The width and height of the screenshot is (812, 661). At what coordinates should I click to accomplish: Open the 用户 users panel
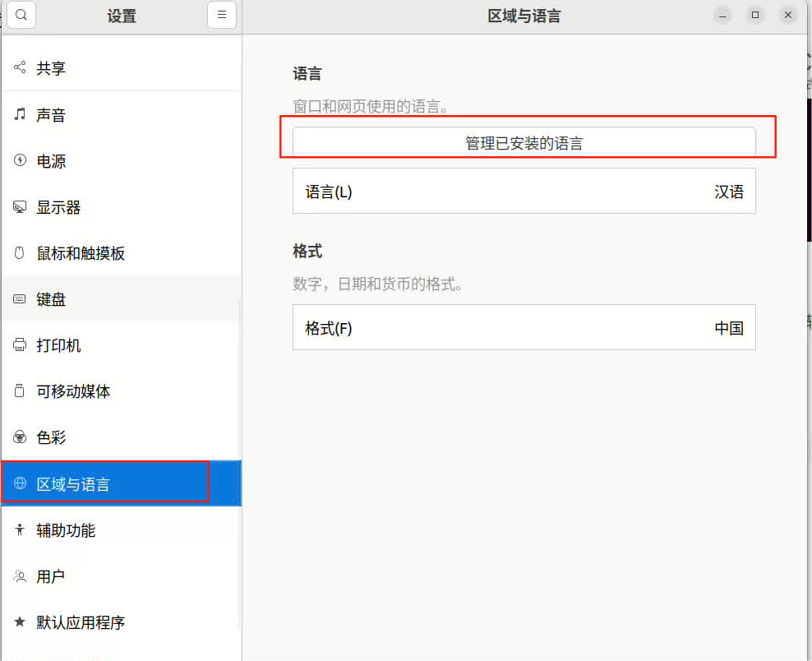pyautogui.click(x=122, y=576)
